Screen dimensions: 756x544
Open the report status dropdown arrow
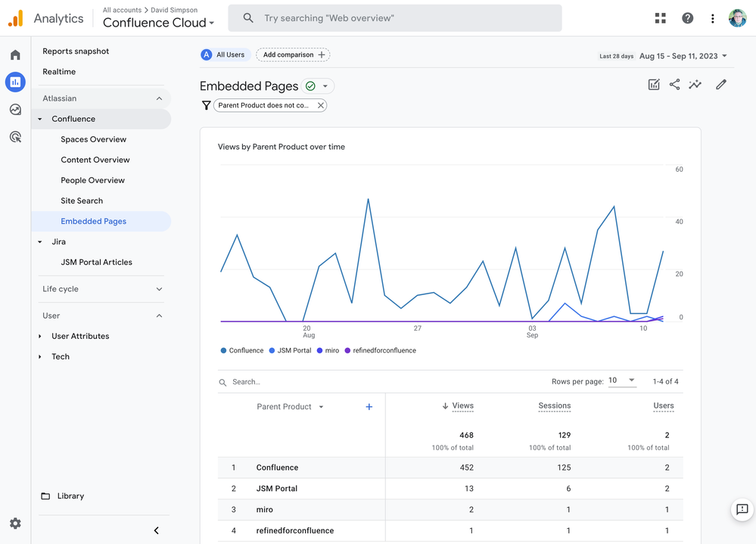pyautogui.click(x=325, y=86)
